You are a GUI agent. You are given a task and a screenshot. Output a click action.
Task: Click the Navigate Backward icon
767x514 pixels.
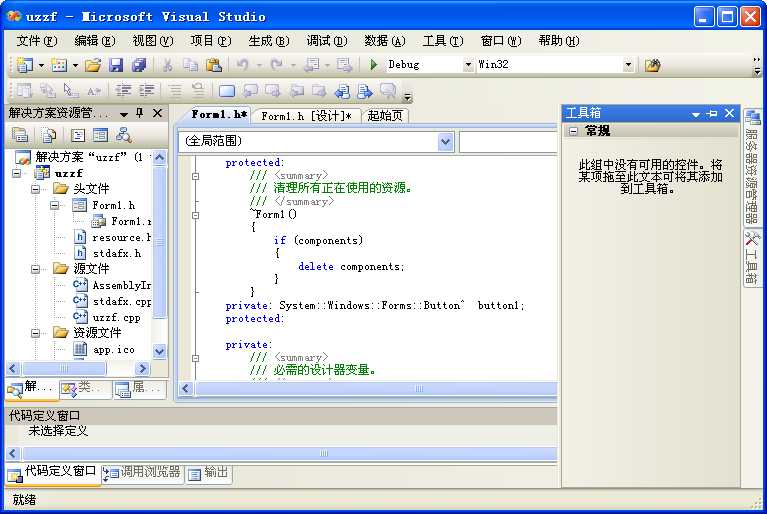coord(312,65)
